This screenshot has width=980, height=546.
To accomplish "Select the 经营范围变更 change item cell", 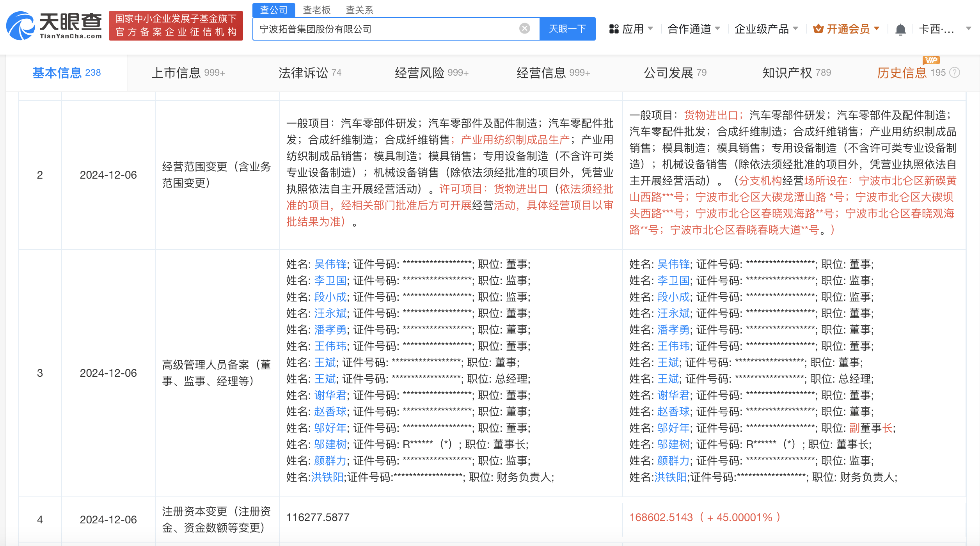I will [x=217, y=175].
